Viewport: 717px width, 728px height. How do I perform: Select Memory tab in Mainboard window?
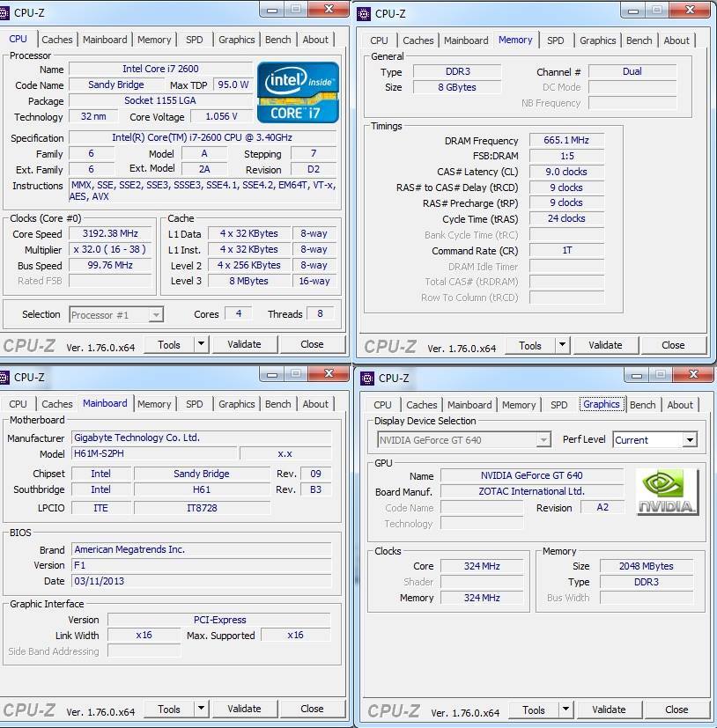click(154, 404)
